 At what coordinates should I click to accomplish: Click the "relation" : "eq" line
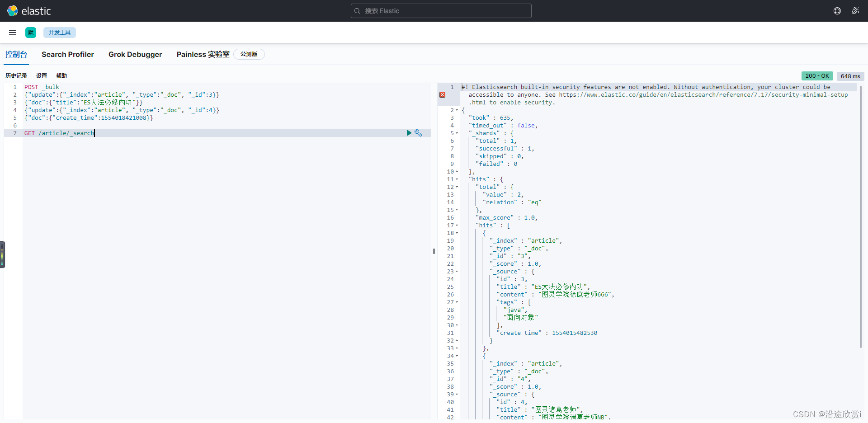[x=512, y=202]
